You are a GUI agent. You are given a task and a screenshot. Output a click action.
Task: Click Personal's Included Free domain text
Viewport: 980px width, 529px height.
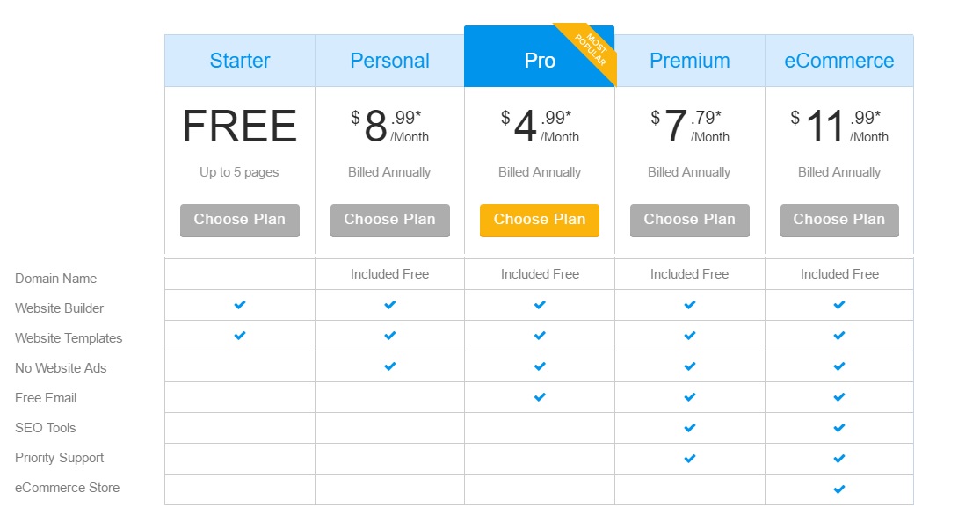(x=390, y=274)
